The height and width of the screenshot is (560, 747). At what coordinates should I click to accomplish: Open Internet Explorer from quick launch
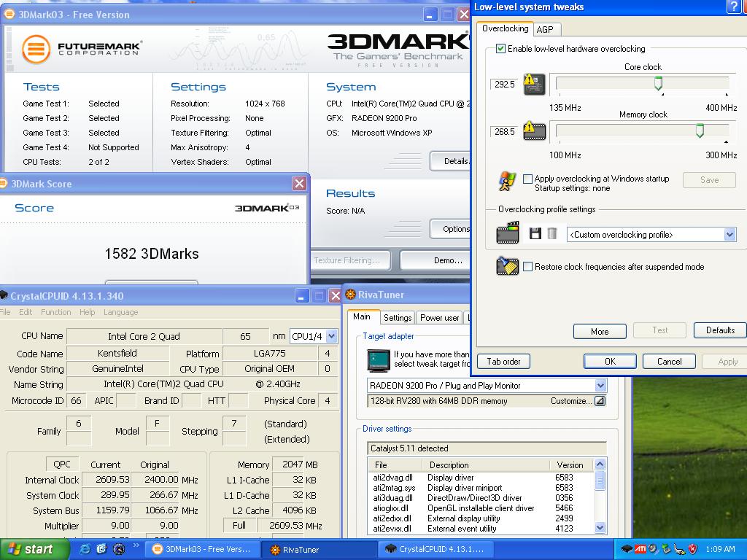tap(86, 549)
